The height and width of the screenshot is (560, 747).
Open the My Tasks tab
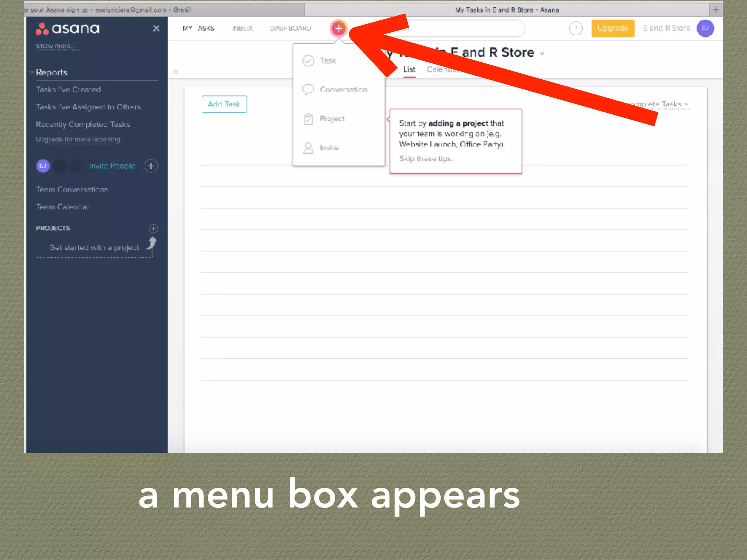(x=198, y=28)
